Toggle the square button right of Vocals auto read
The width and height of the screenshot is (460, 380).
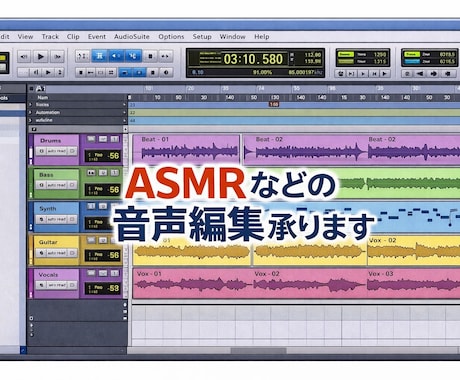(72, 285)
